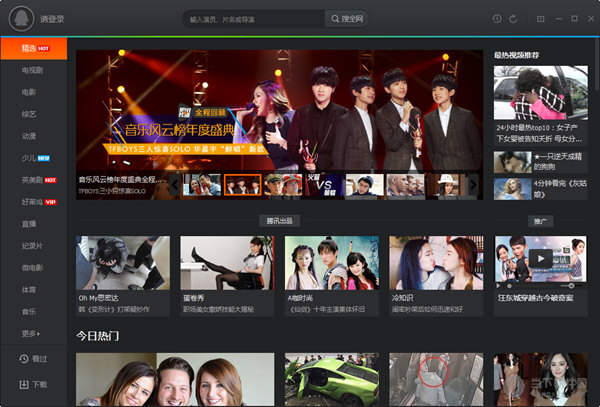
Task: Click the penguin avatar login icon
Action: [21, 18]
